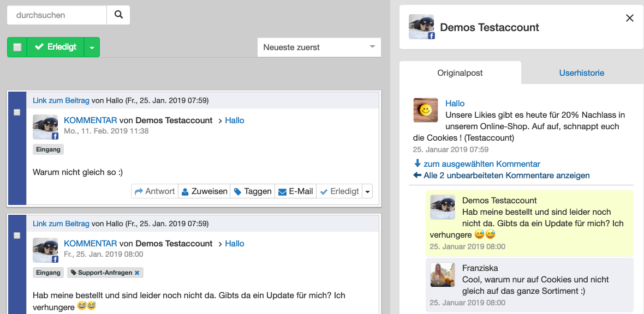Click into the durchsuchen search field
Screen dimensions: 644x314
pos(57,15)
